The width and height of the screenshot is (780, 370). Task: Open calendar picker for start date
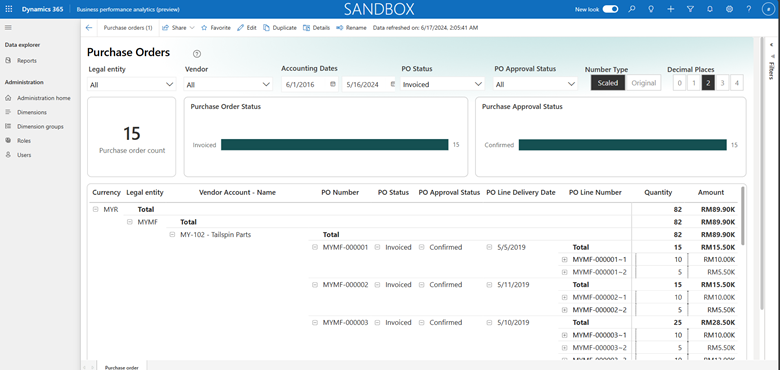click(333, 84)
